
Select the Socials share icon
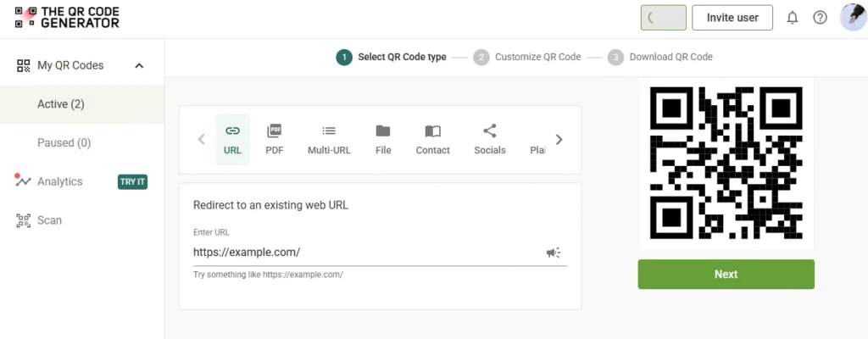coord(489,131)
